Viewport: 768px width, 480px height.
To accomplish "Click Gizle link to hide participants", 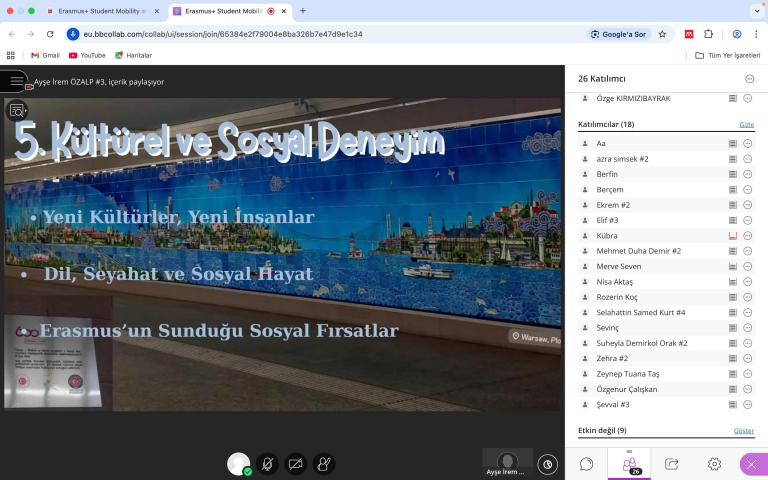I will click(x=746, y=125).
